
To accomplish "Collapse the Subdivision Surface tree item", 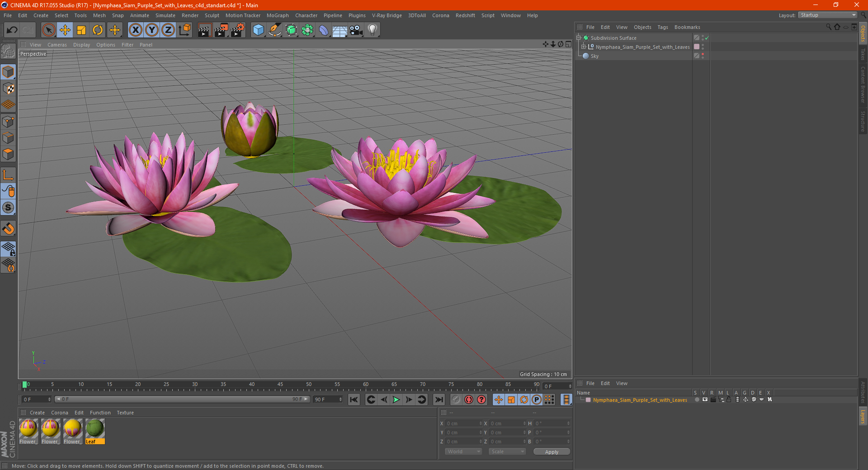I will click(579, 38).
